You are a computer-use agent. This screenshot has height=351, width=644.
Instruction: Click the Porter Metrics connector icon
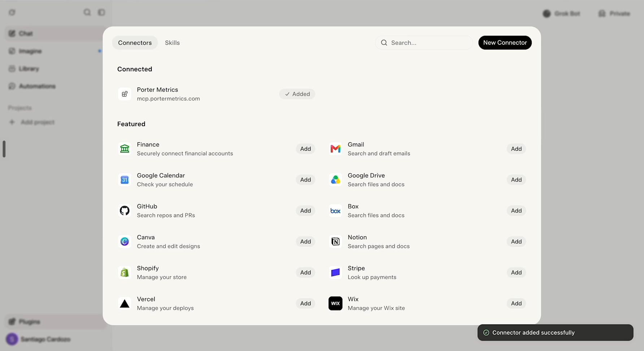pyautogui.click(x=125, y=94)
